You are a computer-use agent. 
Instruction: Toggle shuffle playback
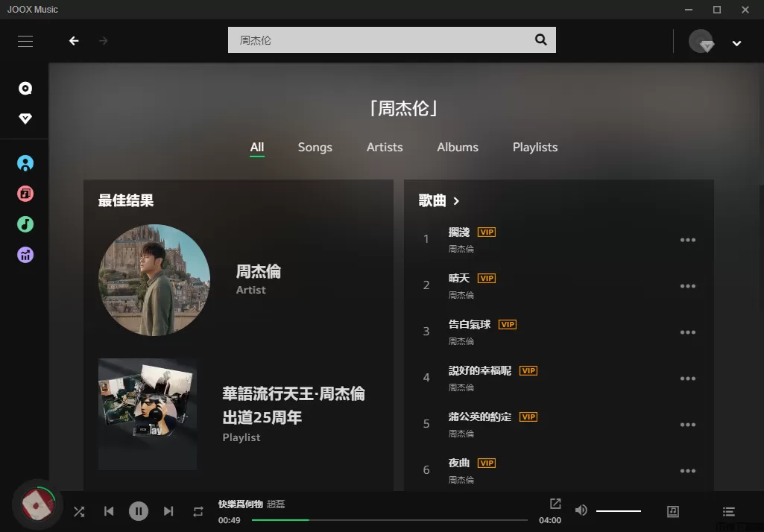[79, 512]
